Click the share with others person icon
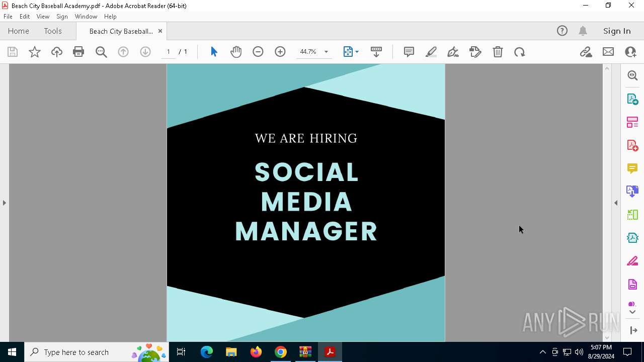Image resolution: width=644 pixels, height=362 pixels. point(630,52)
